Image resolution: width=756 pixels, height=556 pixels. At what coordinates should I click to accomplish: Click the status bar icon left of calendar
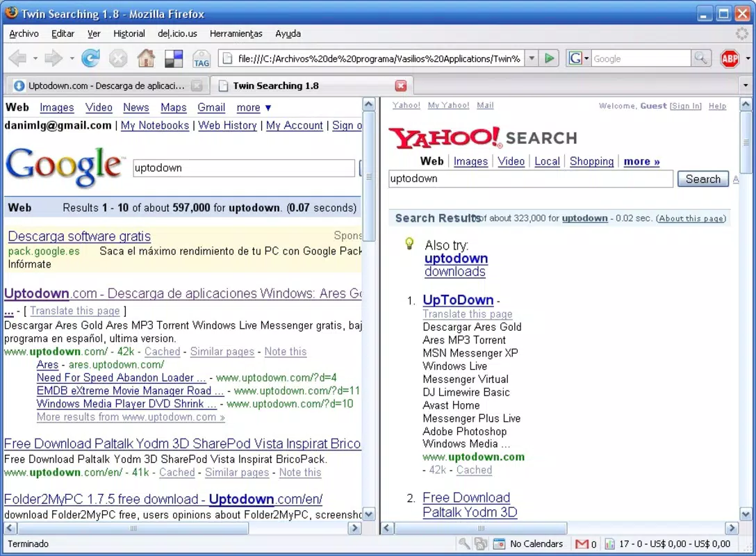(481, 544)
